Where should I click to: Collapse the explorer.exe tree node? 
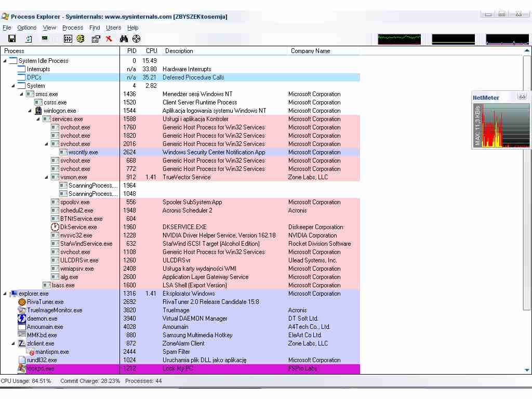[x=5, y=294]
